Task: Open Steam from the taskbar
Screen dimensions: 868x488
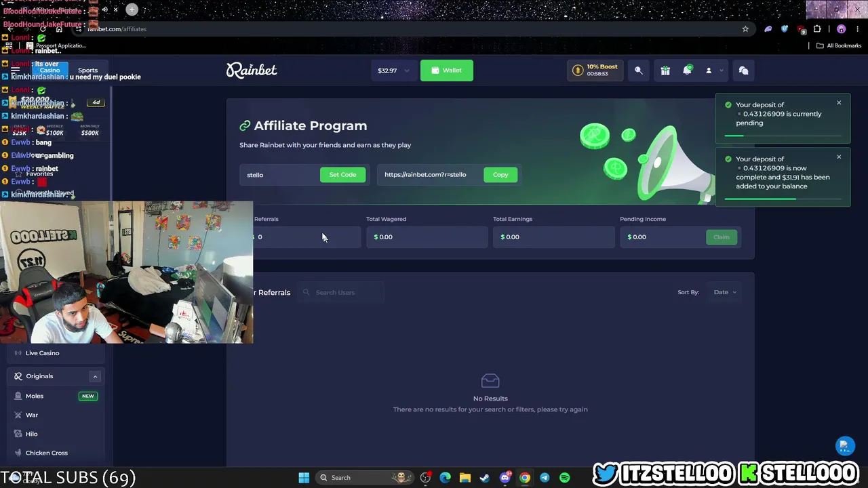Action: [x=484, y=478]
